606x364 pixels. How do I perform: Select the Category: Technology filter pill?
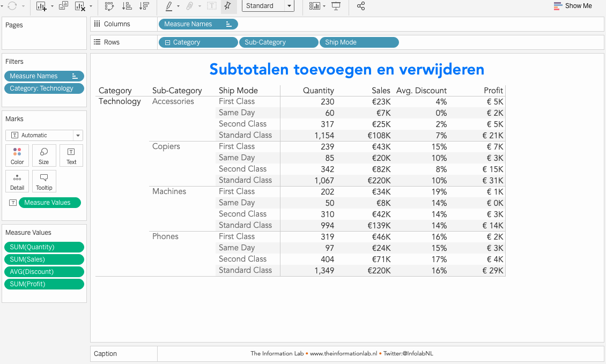pos(44,88)
